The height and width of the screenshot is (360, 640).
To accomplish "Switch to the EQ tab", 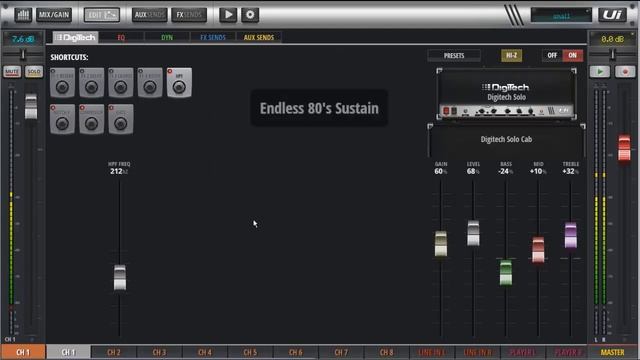I will (121, 38).
